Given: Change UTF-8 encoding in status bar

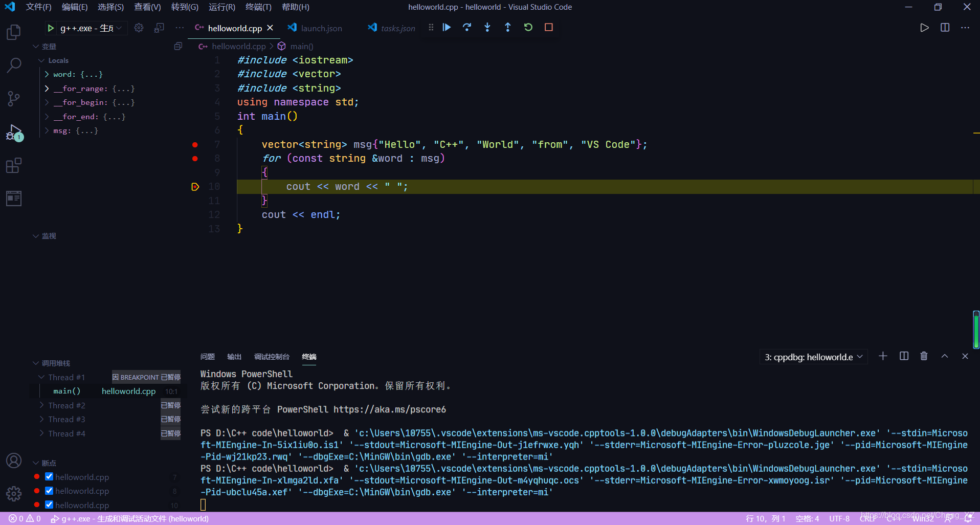Looking at the screenshot, I should coord(839,518).
